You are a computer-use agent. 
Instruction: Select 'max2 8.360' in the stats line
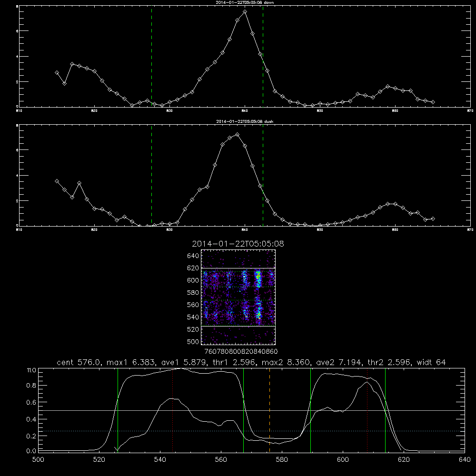click(286, 362)
